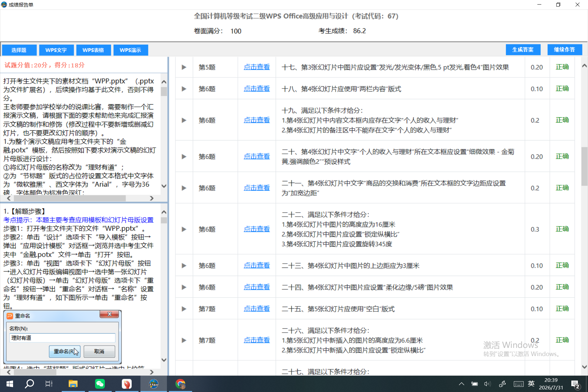Click down arrow of 解题步骤 panel scrollbar
Viewport: 588px width, 392px height.
click(x=164, y=360)
